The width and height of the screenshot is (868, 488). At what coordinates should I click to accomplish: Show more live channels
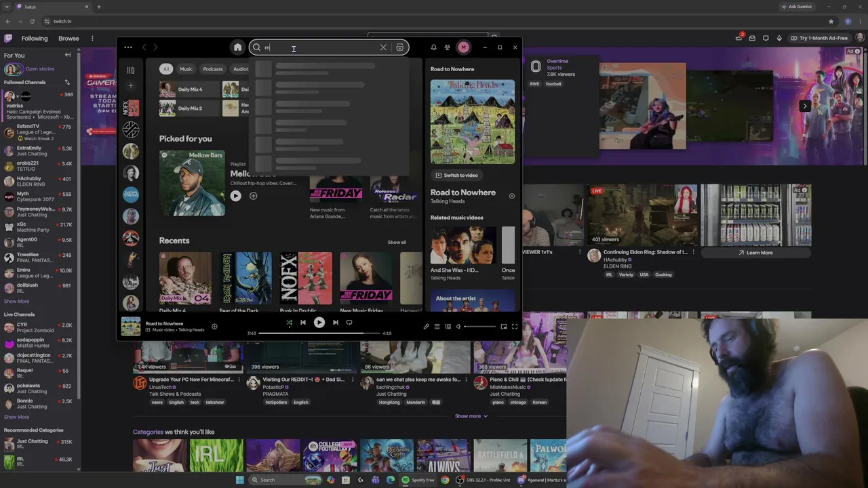tap(16, 417)
